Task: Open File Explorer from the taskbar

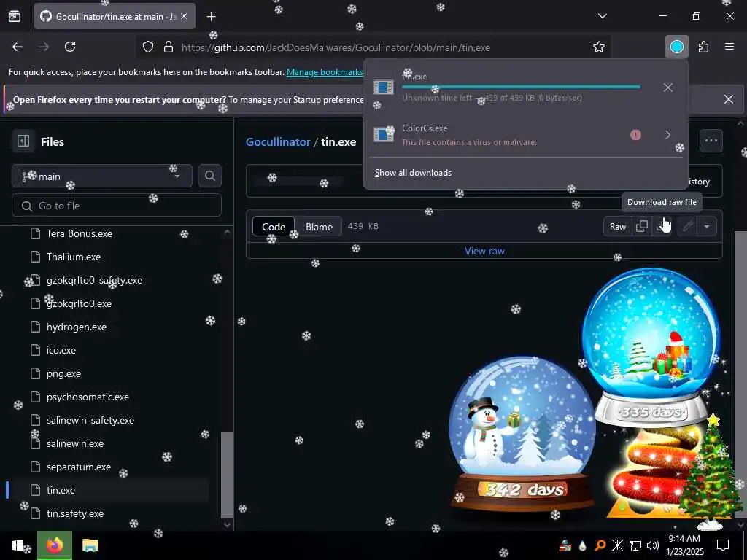Action: (90, 545)
